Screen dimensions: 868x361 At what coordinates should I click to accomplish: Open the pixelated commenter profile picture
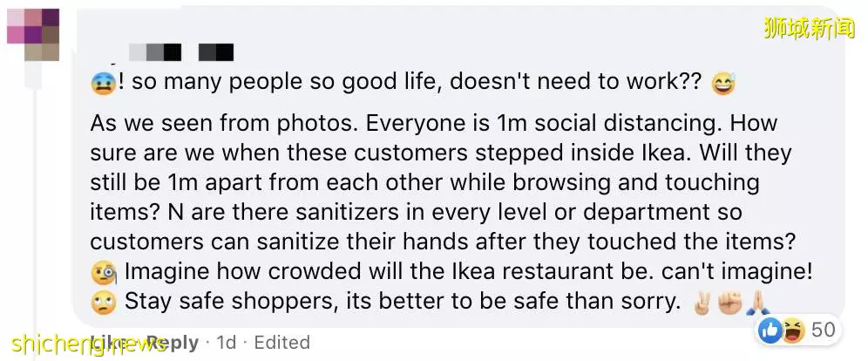33,34
